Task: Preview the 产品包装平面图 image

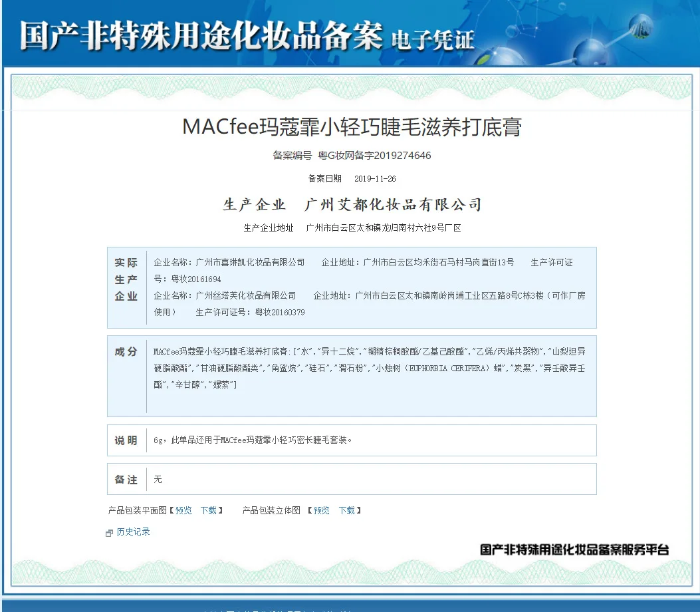Action: [x=183, y=510]
